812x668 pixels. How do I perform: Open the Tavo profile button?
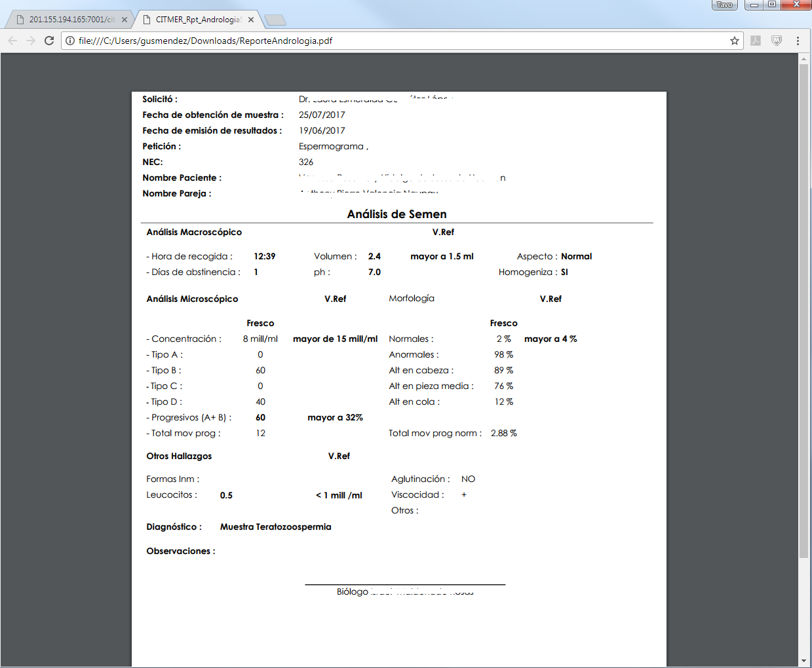[725, 5]
